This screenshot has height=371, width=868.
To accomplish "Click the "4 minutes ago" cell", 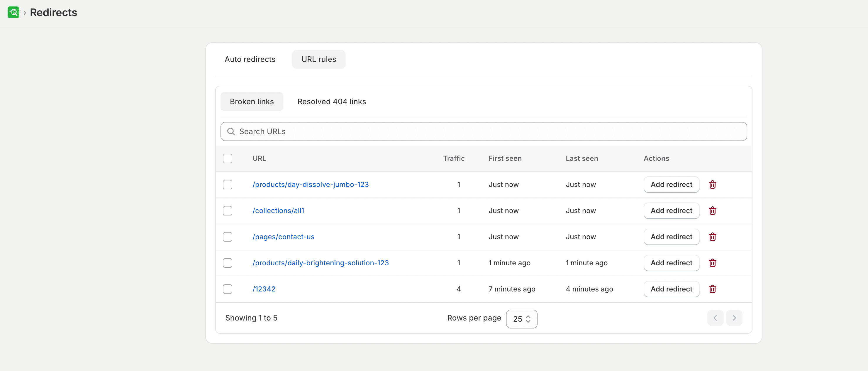I will (589, 289).
